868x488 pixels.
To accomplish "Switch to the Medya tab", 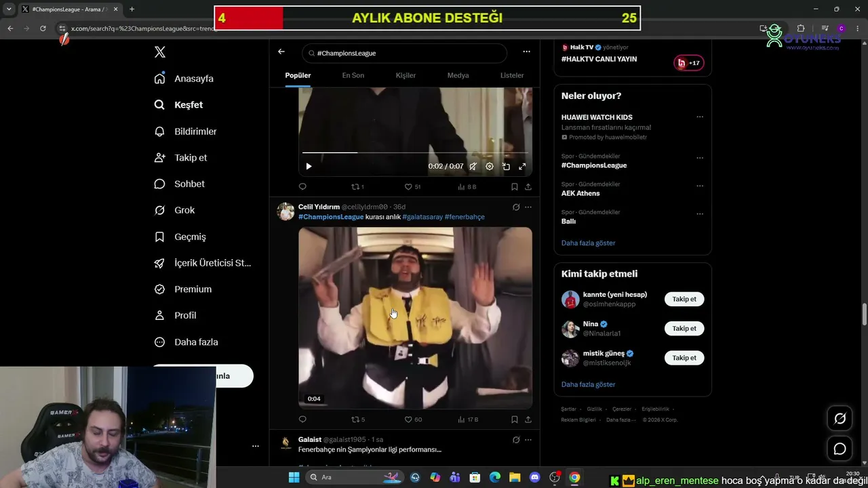I will point(458,75).
